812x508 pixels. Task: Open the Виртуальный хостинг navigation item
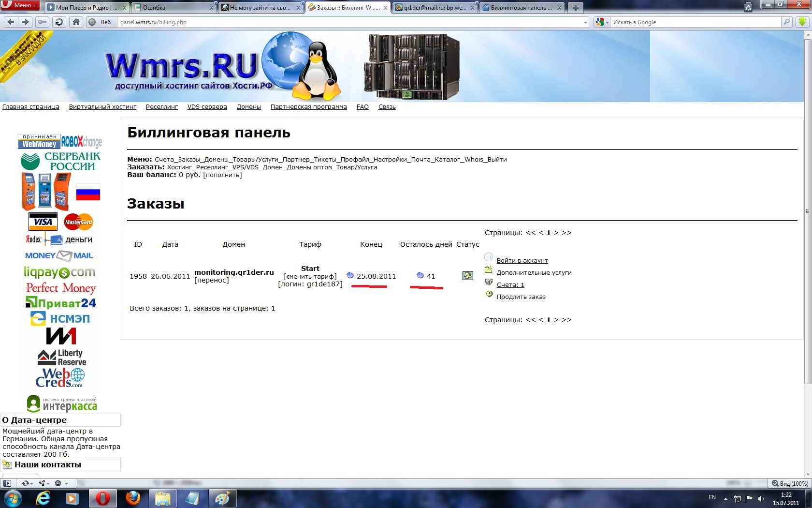102,107
